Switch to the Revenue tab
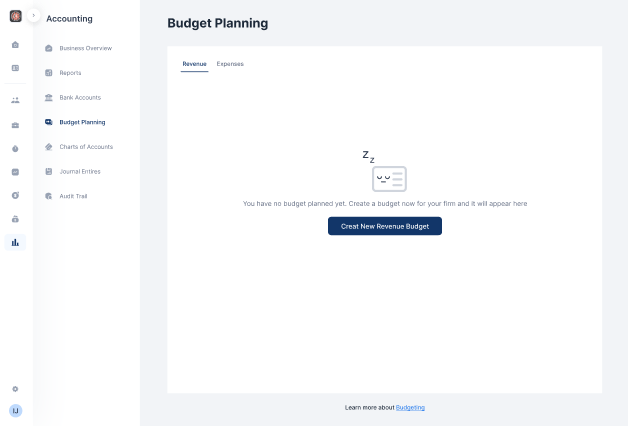628x426 pixels. pos(194,64)
